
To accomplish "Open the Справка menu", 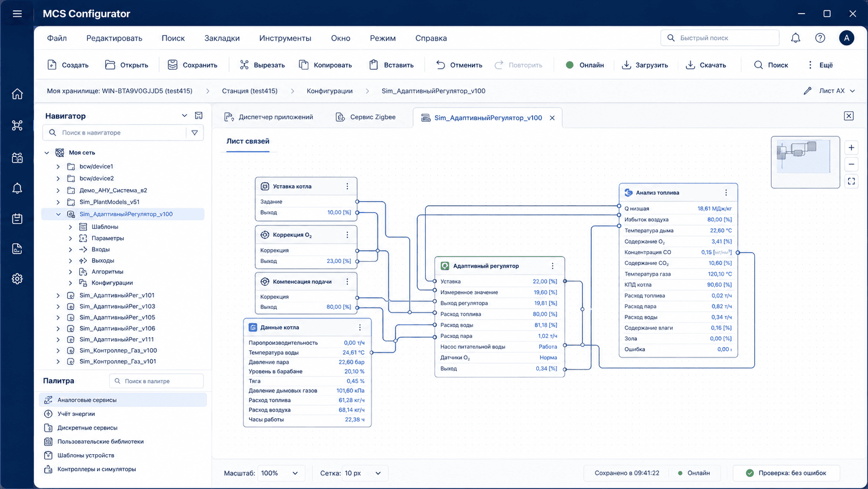I will point(431,38).
